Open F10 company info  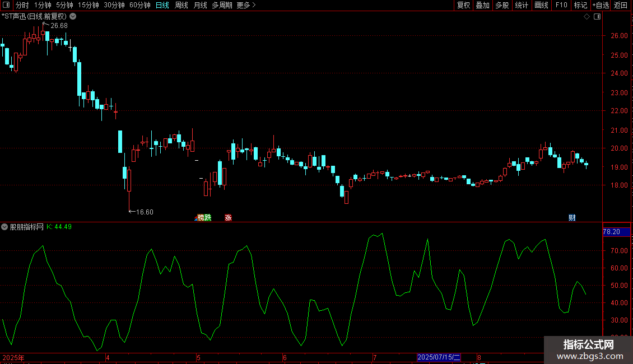(x=561, y=5)
